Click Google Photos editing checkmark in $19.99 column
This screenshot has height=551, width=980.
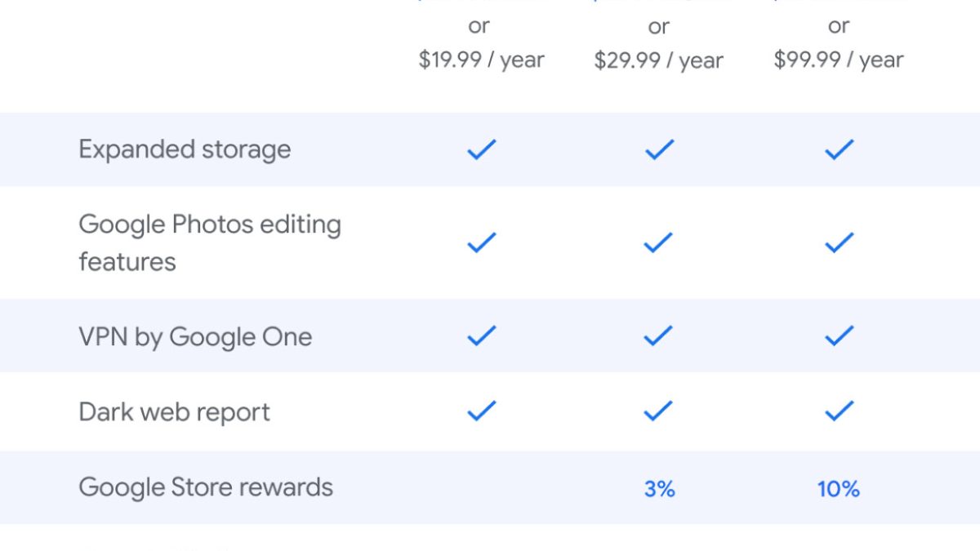point(481,242)
